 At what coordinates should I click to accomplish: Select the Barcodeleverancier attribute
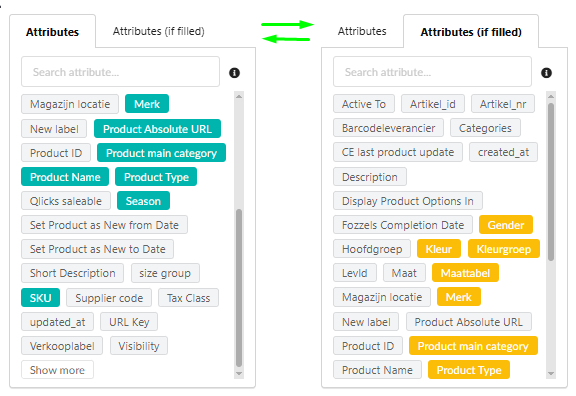(x=388, y=128)
